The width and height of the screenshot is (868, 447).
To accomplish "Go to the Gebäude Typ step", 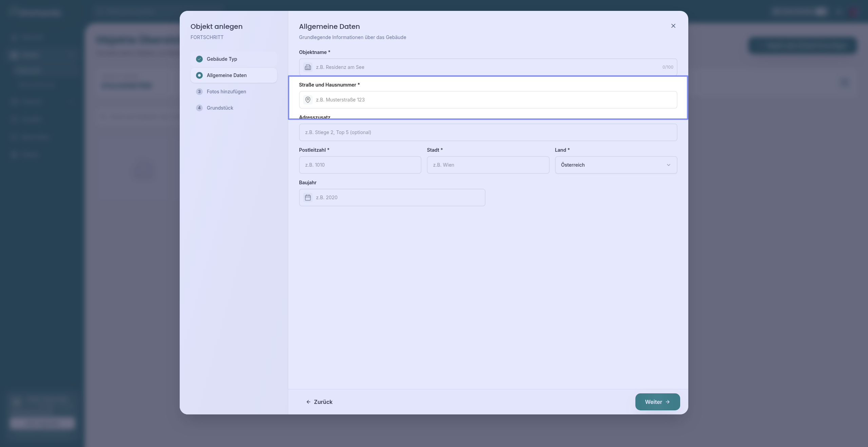I will [x=222, y=59].
